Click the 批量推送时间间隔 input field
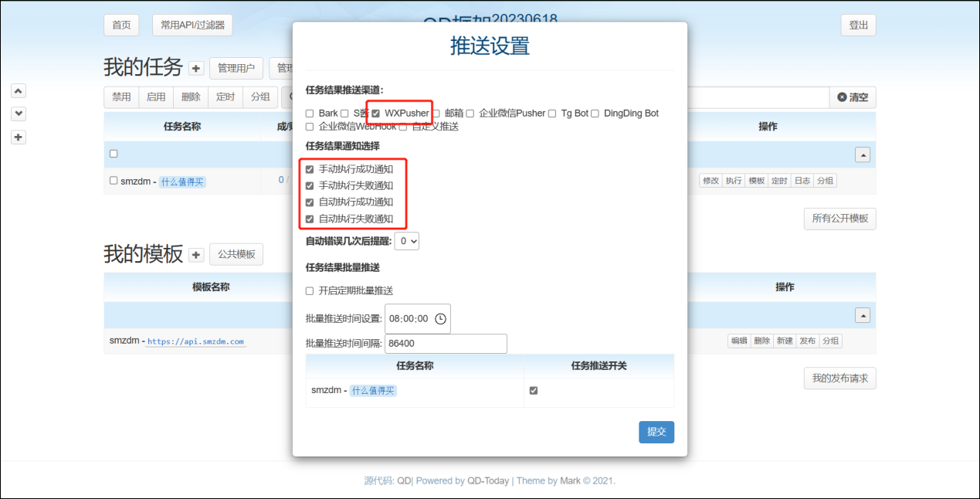The width and height of the screenshot is (980, 499). click(446, 344)
